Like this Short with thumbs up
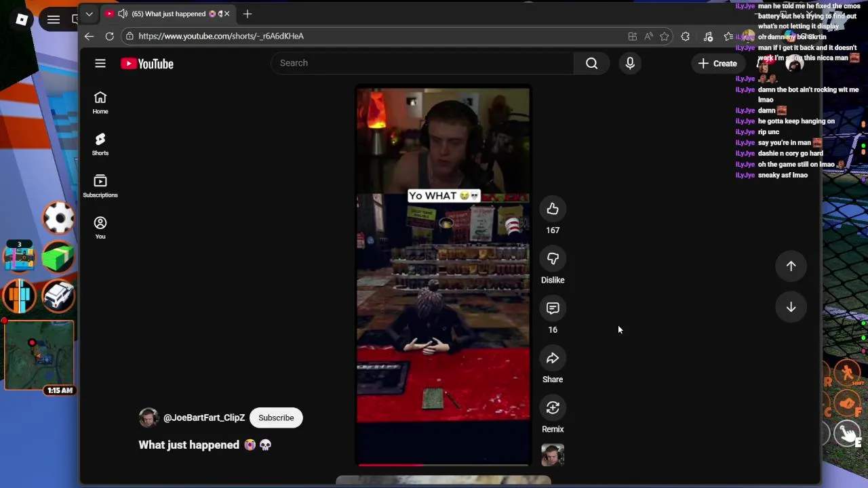Viewport: 868px width, 488px height. (553, 209)
